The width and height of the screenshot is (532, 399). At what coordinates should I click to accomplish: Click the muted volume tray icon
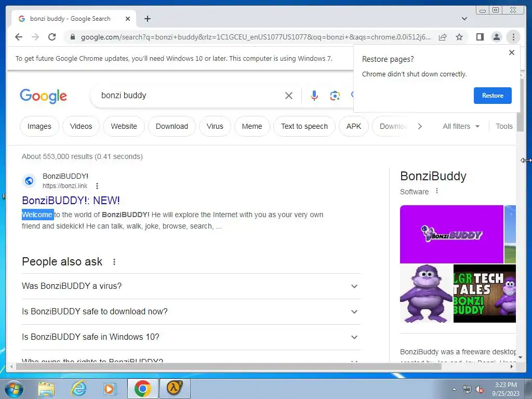click(480, 389)
